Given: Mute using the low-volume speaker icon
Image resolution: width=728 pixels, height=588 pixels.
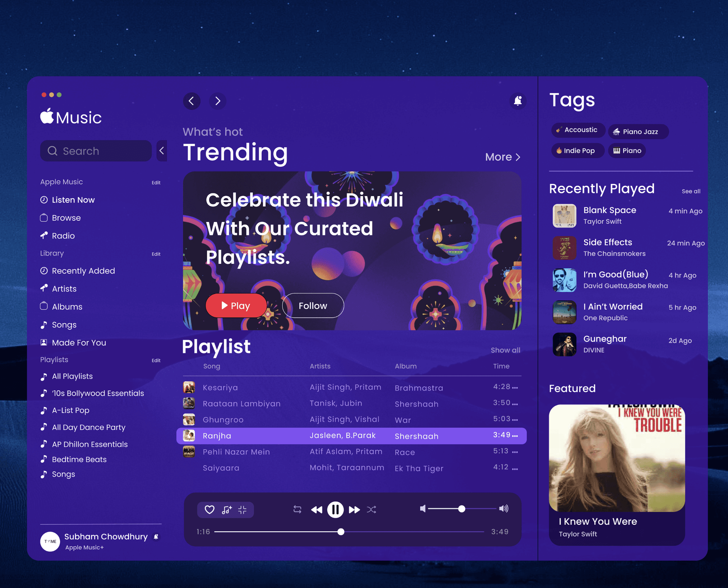Looking at the screenshot, I should (423, 509).
